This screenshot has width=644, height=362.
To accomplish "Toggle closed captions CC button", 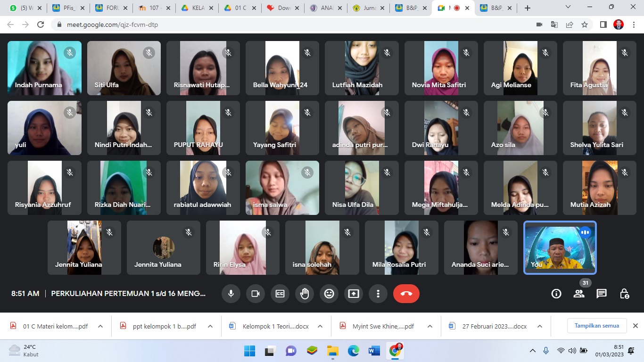I will pos(280,294).
